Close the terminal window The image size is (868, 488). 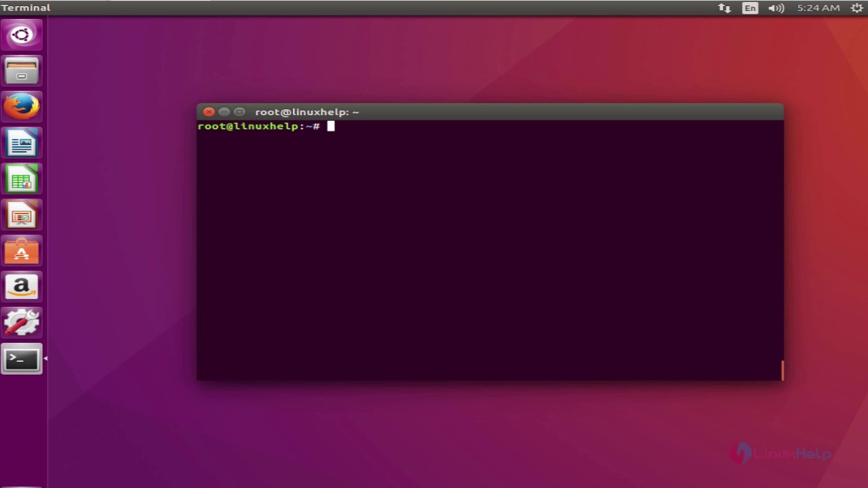(x=209, y=112)
